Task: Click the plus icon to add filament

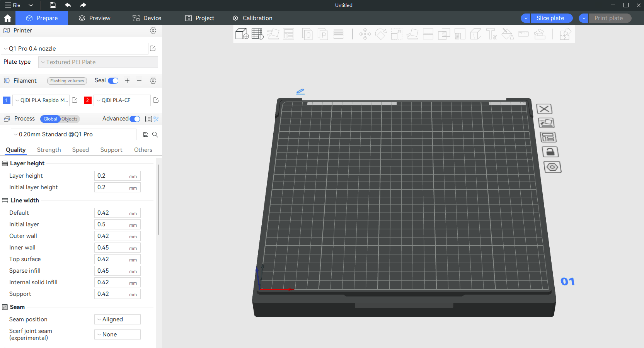Action: 127,81
